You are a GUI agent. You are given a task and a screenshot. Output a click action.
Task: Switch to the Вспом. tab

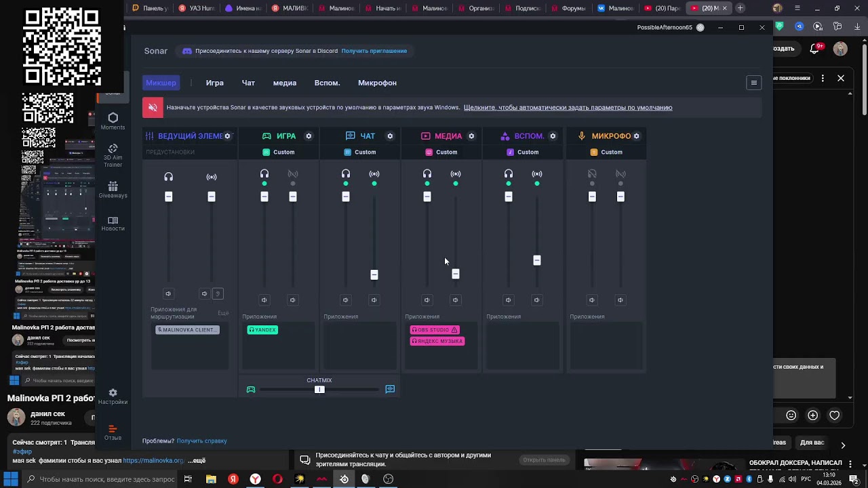click(x=327, y=83)
